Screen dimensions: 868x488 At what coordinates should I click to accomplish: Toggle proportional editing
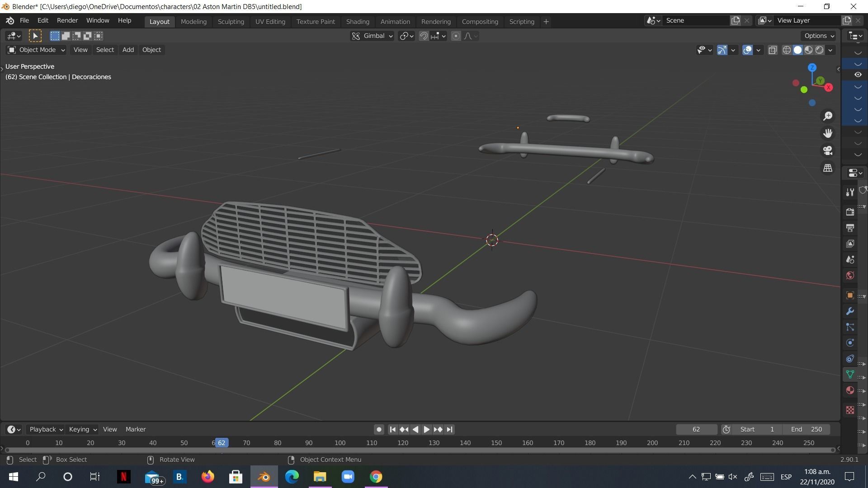(x=456, y=36)
